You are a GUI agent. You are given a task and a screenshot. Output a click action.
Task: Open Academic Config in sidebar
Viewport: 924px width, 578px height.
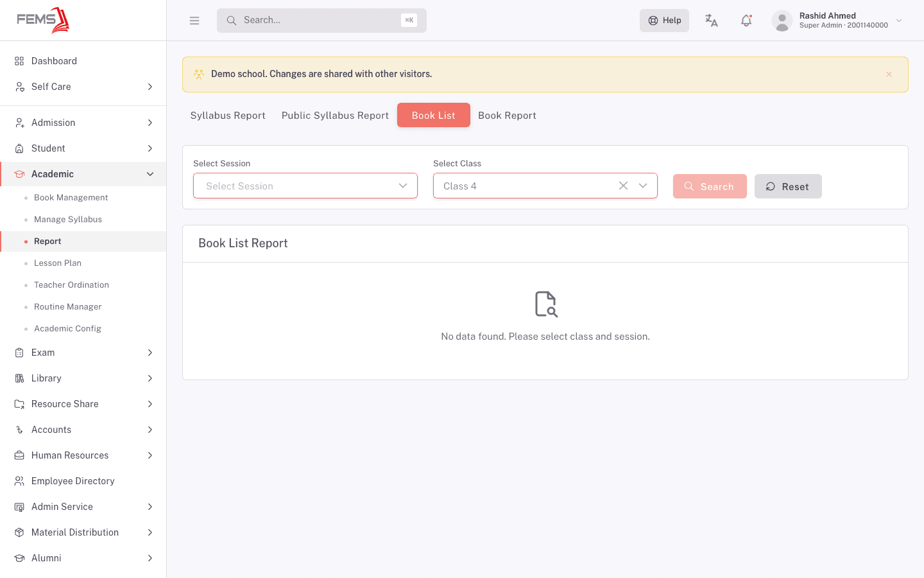[67, 329]
